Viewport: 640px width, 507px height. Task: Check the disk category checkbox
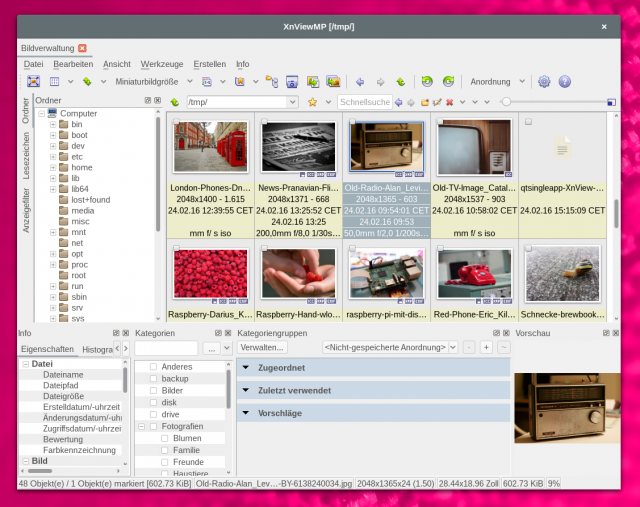[153, 402]
